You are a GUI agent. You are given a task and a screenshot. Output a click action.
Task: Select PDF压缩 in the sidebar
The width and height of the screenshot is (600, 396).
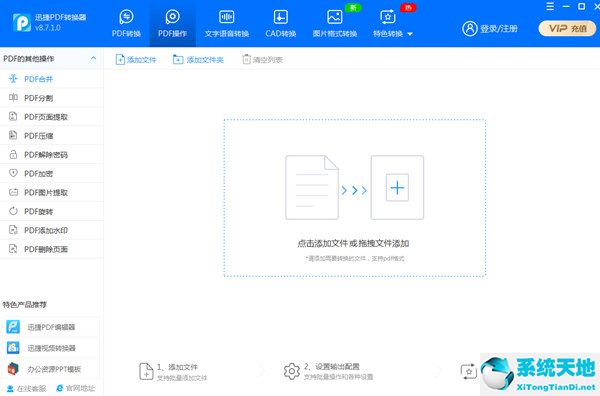point(52,135)
